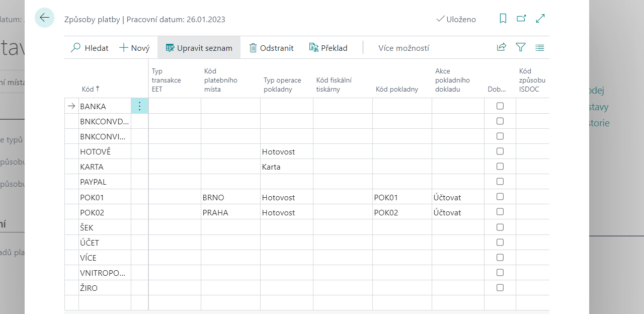
Task: Click the back arrow button
Action: pyautogui.click(x=44, y=18)
